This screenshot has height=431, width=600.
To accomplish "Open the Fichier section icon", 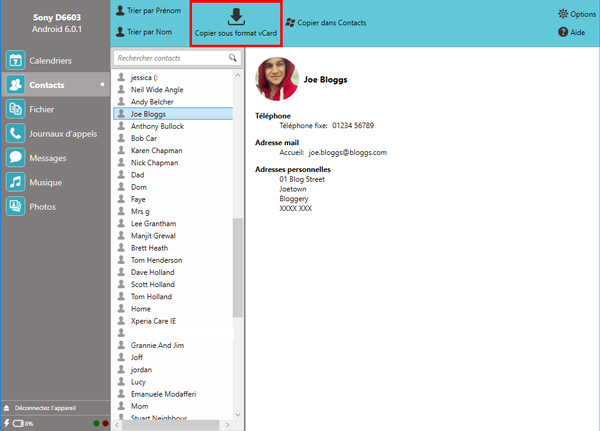I will tap(16, 109).
